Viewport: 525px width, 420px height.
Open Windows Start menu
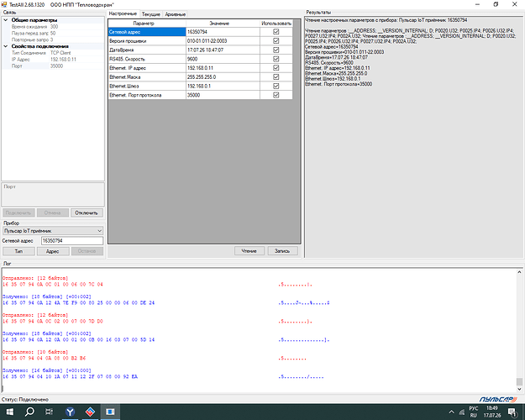coord(10,412)
